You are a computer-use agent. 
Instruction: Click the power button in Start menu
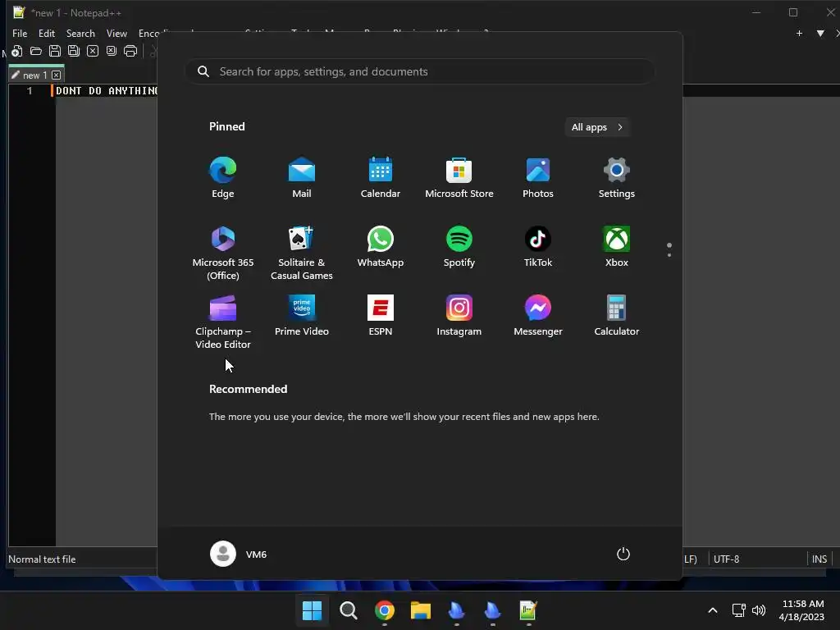(623, 554)
